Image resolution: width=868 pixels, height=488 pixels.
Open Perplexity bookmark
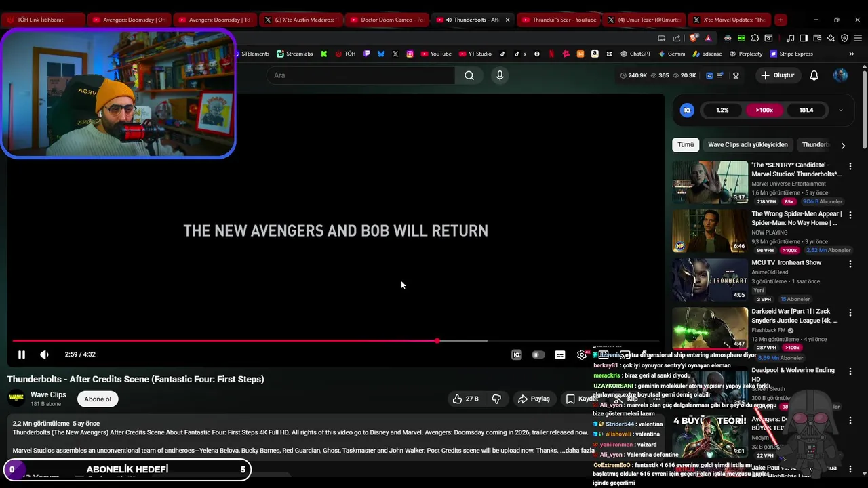tap(746, 54)
